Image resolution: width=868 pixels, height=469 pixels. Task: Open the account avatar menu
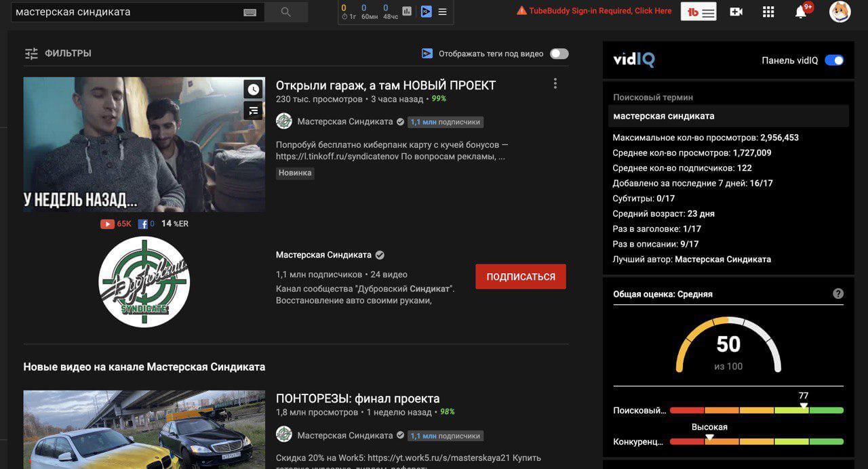(x=840, y=12)
